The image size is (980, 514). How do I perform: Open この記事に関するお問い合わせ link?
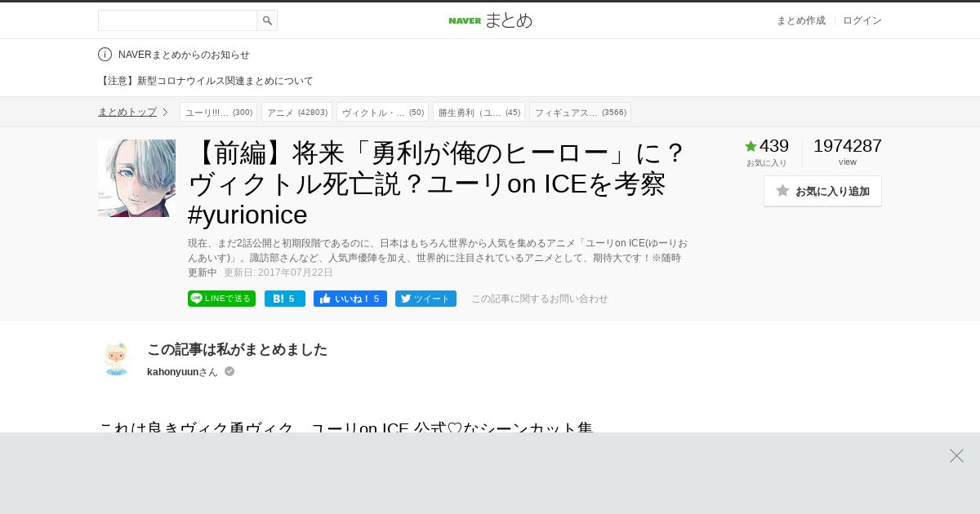point(540,299)
